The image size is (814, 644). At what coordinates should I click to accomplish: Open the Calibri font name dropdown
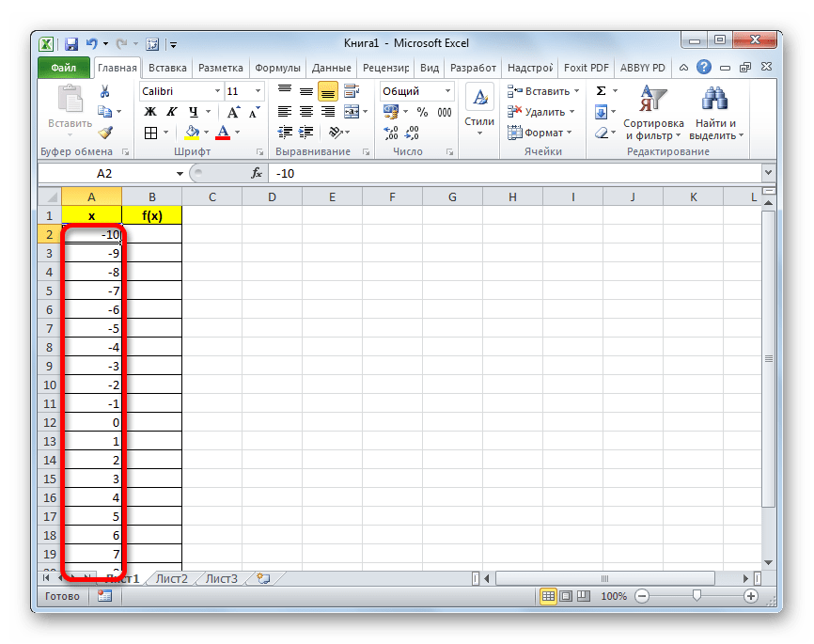coord(216,91)
